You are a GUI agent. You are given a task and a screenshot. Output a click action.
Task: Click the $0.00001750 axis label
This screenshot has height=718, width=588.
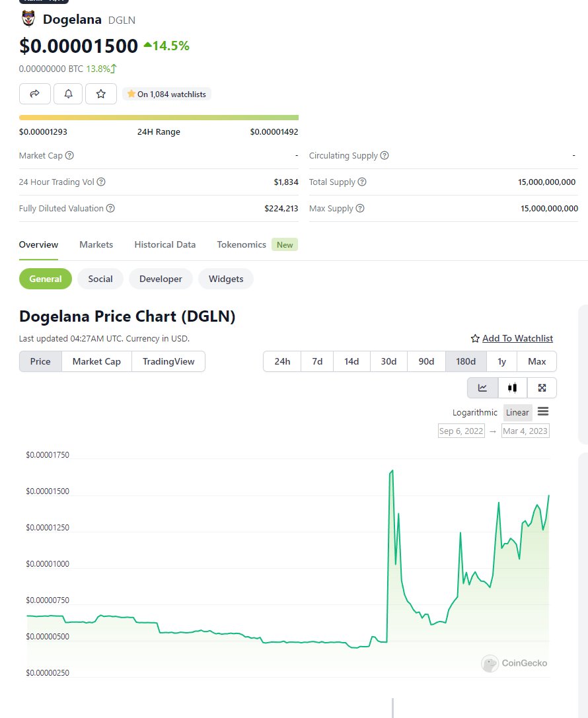pos(48,454)
